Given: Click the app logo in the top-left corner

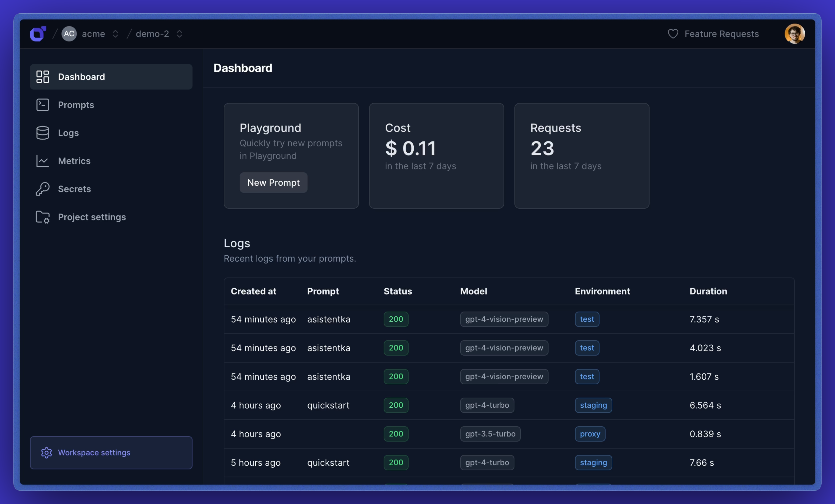Looking at the screenshot, I should [38, 34].
